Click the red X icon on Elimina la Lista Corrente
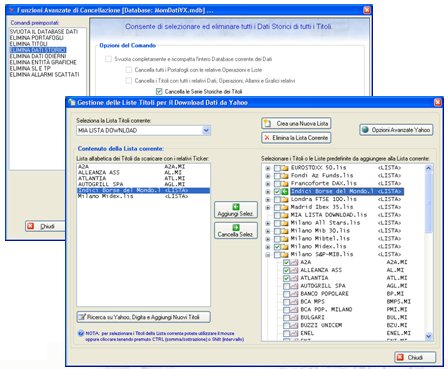This screenshot has width=448, height=369. click(267, 138)
